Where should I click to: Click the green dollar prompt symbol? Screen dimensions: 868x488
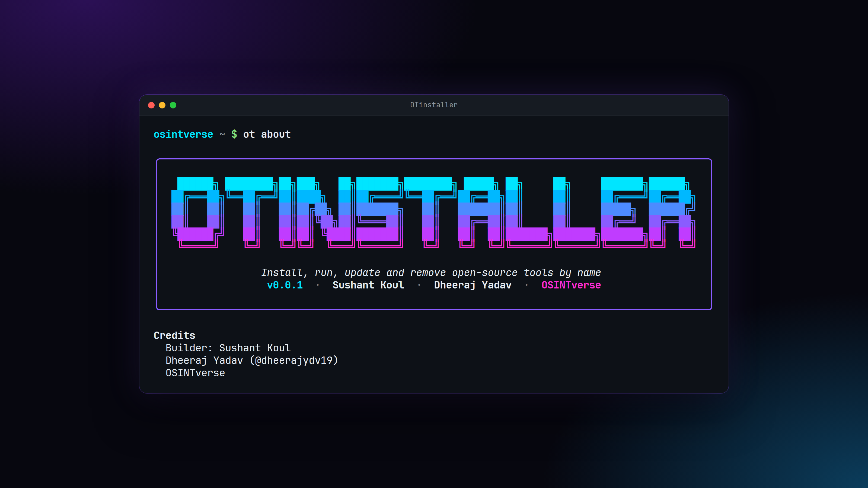[x=234, y=134]
